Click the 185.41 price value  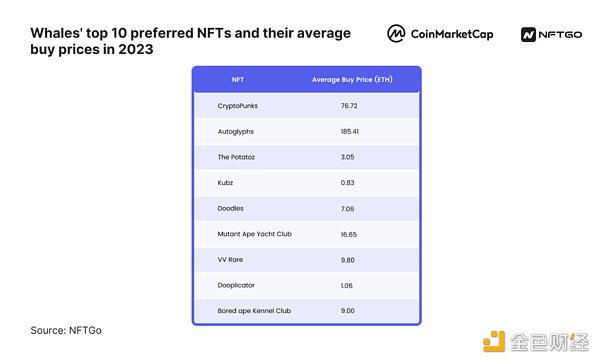(350, 131)
